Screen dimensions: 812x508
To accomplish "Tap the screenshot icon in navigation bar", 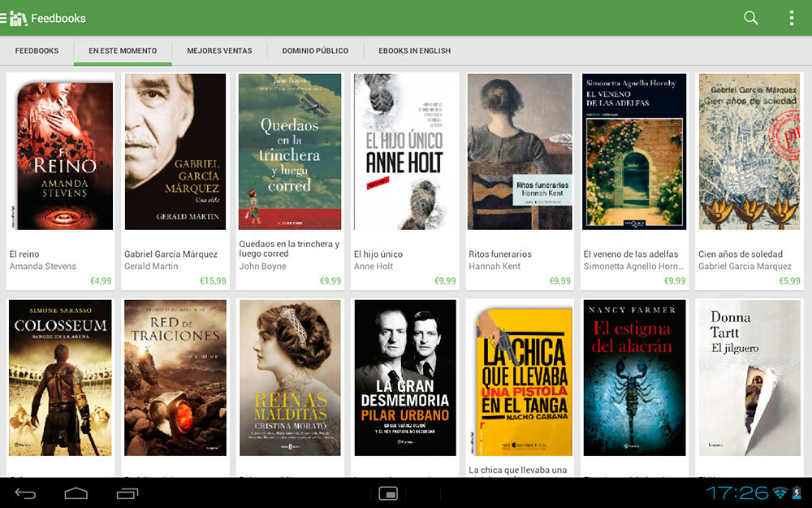I will (388, 493).
